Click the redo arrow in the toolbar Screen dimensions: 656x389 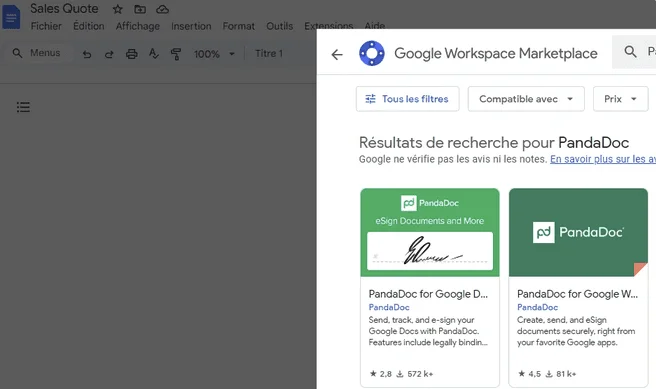(109, 54)
